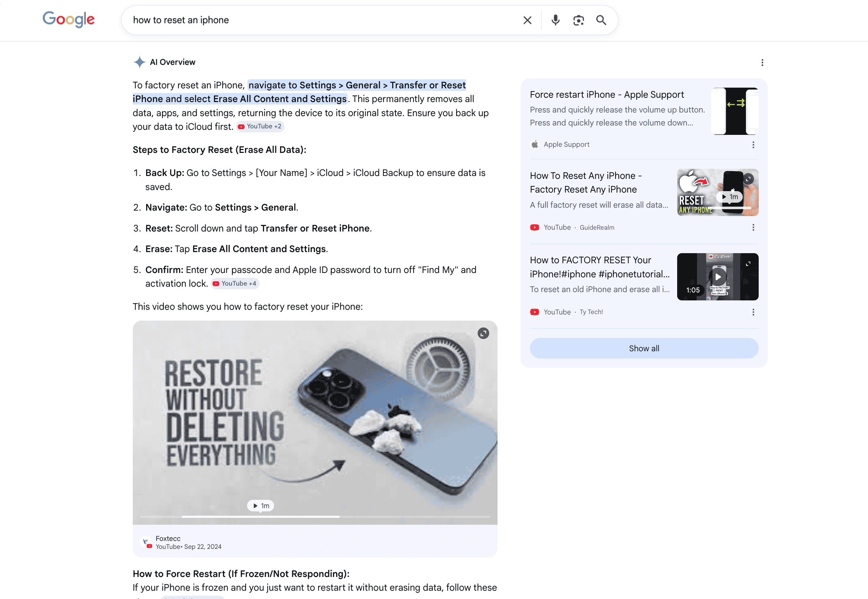Open more options for Ty Tech! result

[753, 312]
